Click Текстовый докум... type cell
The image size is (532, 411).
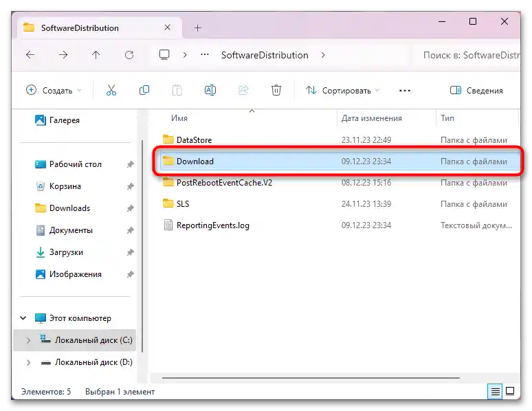476,225
